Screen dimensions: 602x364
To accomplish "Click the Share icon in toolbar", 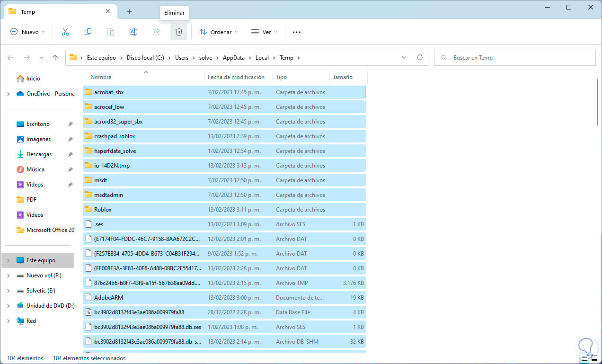I will point(156,32).
